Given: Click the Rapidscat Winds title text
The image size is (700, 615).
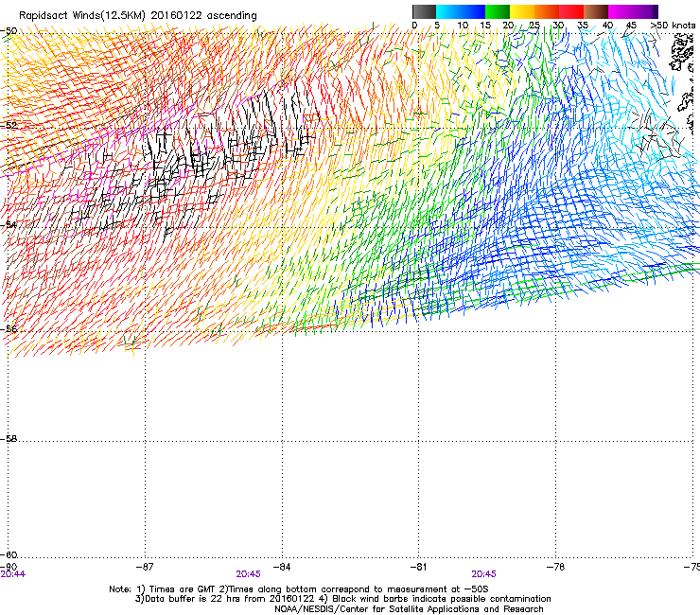Looking at the screenshot, I should (x=138, y=16).
